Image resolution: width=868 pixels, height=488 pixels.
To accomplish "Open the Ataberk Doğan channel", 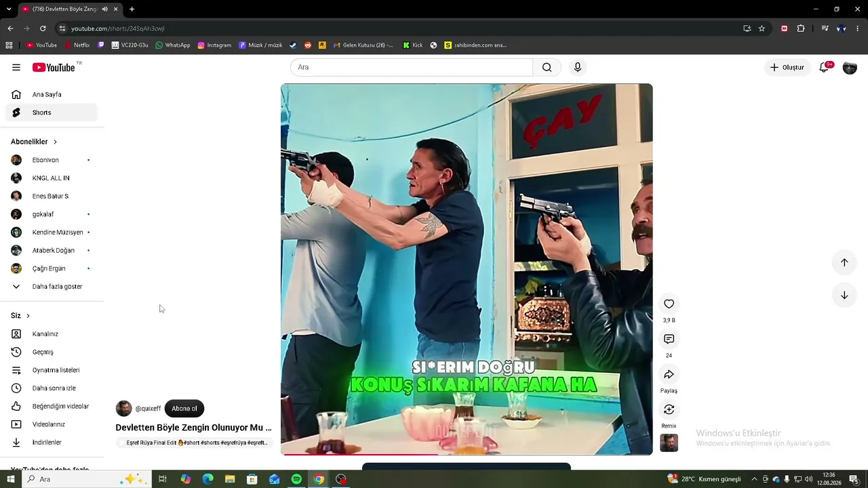I will coord(52,250).
